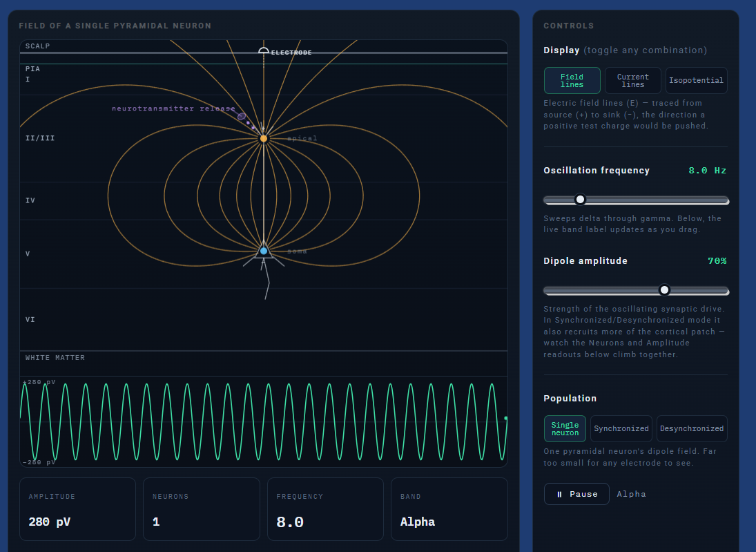The width and height of the screenshot is (756, 552).
Task: Click the green waveform cursor dot
Action: [x=506, y=419]
